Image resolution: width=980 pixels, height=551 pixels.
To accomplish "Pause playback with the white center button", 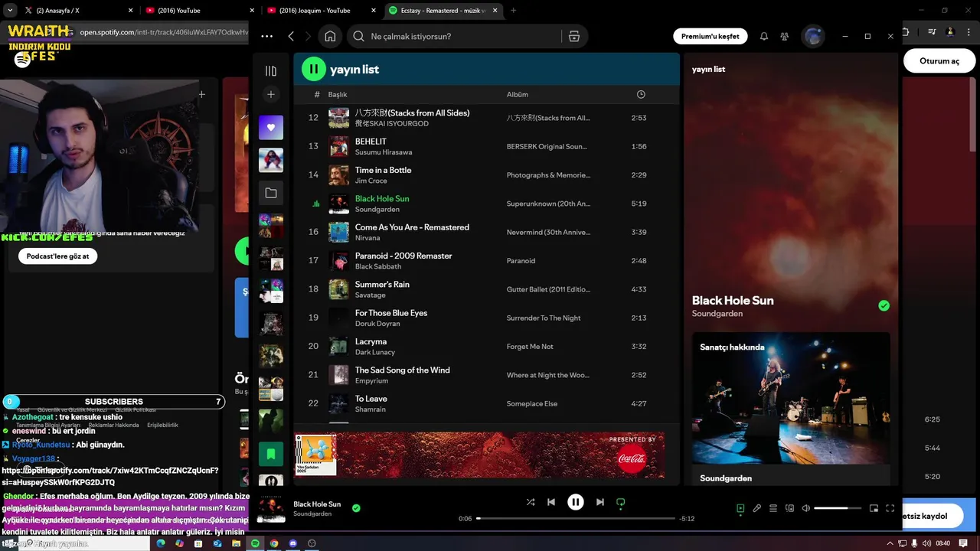I will point(575,502).
